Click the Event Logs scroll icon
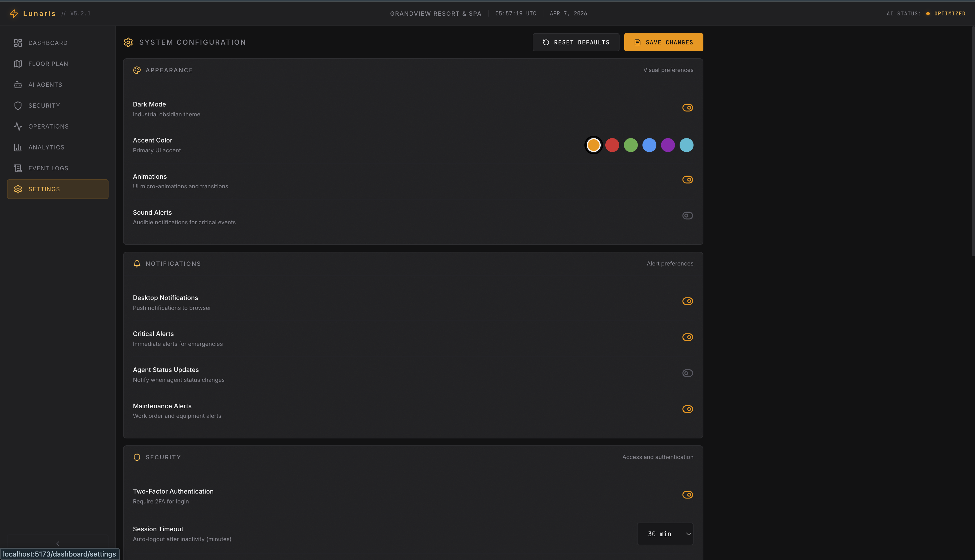 [x=18, y=168]
